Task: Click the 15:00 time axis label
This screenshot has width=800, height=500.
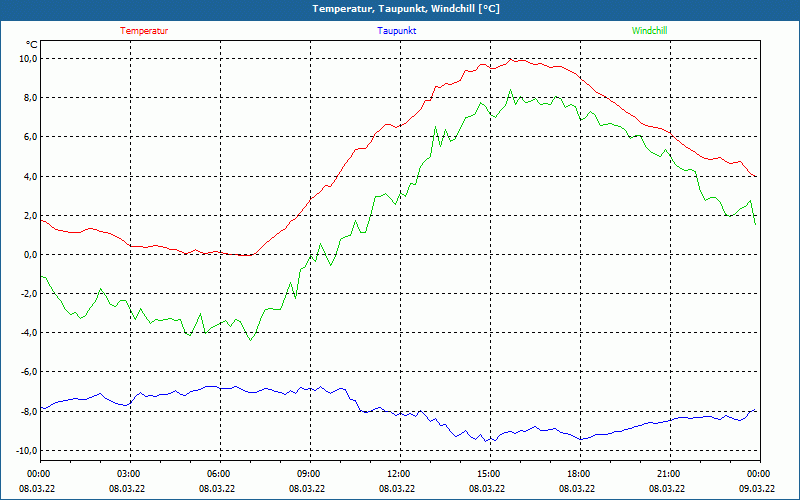Action: tap(490, 474)
